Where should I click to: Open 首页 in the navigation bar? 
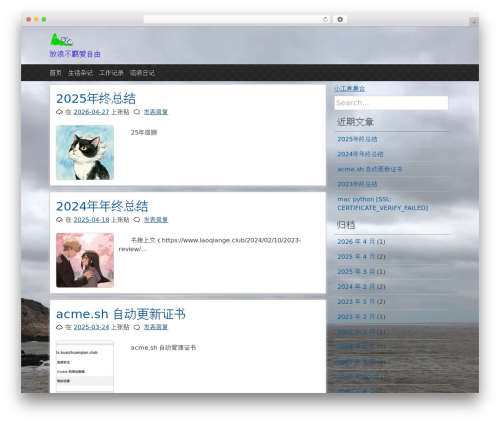coord(55,73)
